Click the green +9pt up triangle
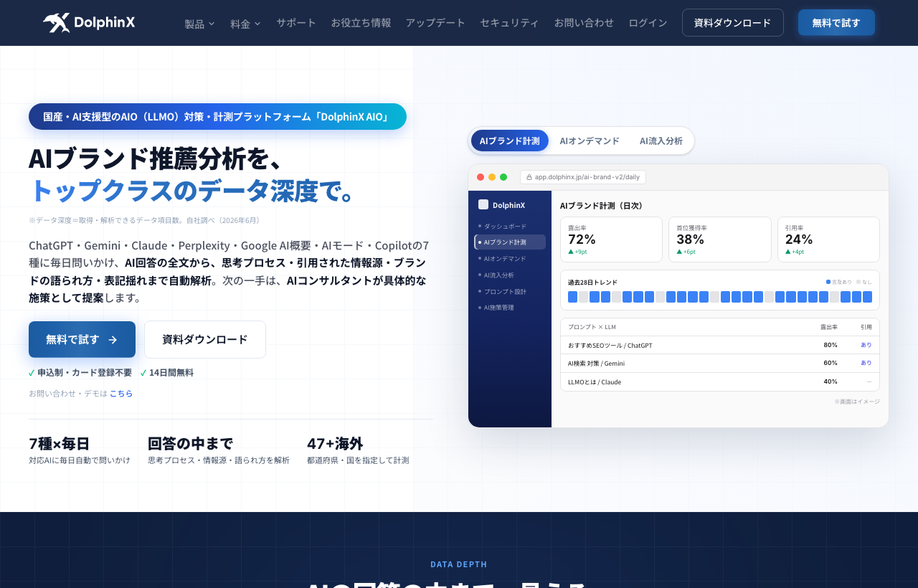Screen dimensions: 918x588 (571, 252)
